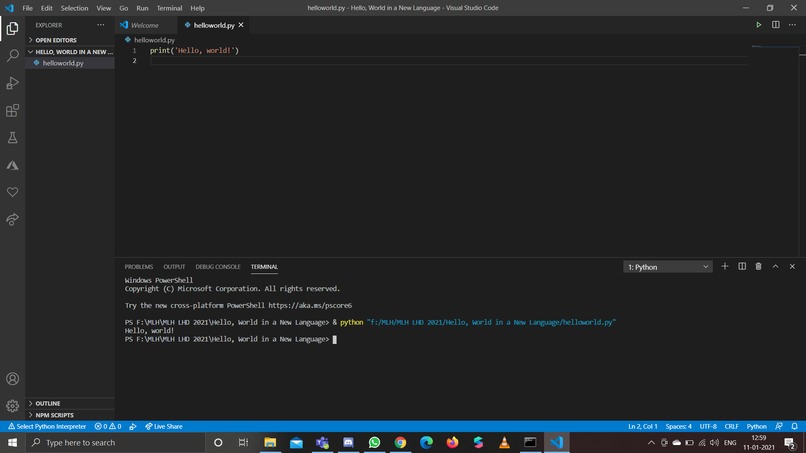
Task: Click Select Python Interpreter in status bar
Action: coord(47,426)
